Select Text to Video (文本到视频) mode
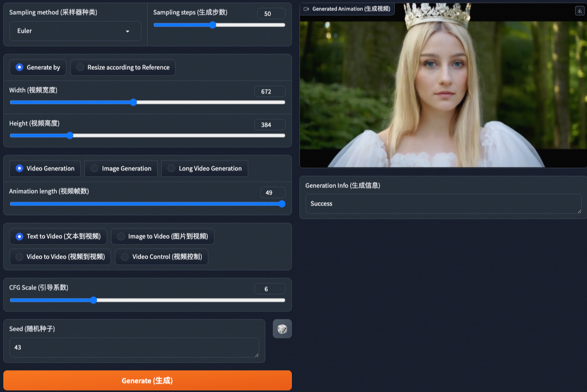Screen dimensions: 587x392 pyautogui.click(x=58, y=236)
